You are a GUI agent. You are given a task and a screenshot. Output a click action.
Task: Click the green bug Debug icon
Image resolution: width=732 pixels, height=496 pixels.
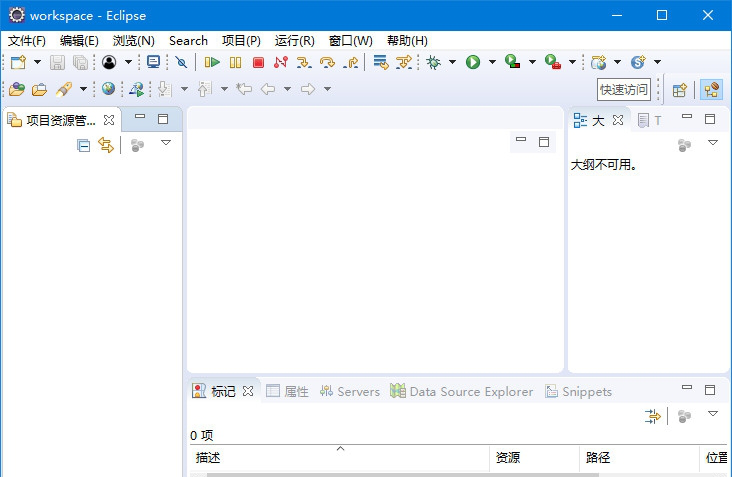(433, 62)
